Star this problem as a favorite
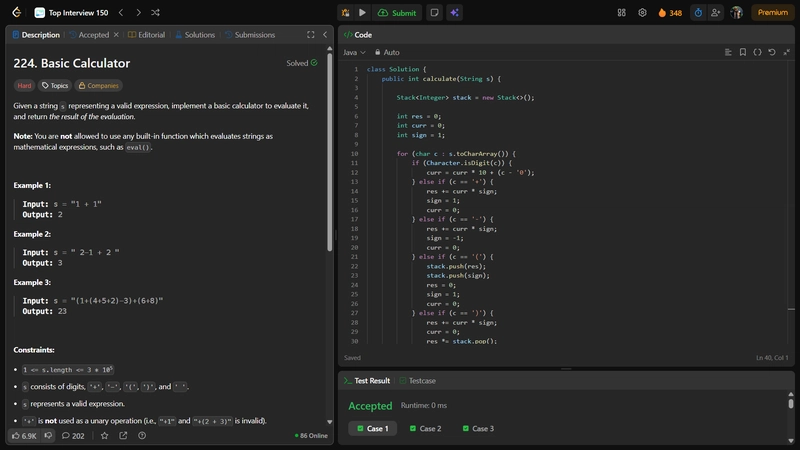 pyautogui.click(x=104, y=436)
